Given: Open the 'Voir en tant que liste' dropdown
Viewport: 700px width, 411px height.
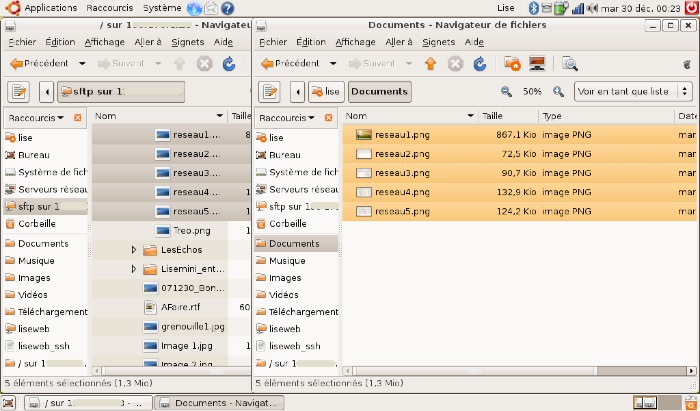Looking at the screenshot, I should pyautogui.click(x=632, y=91).
